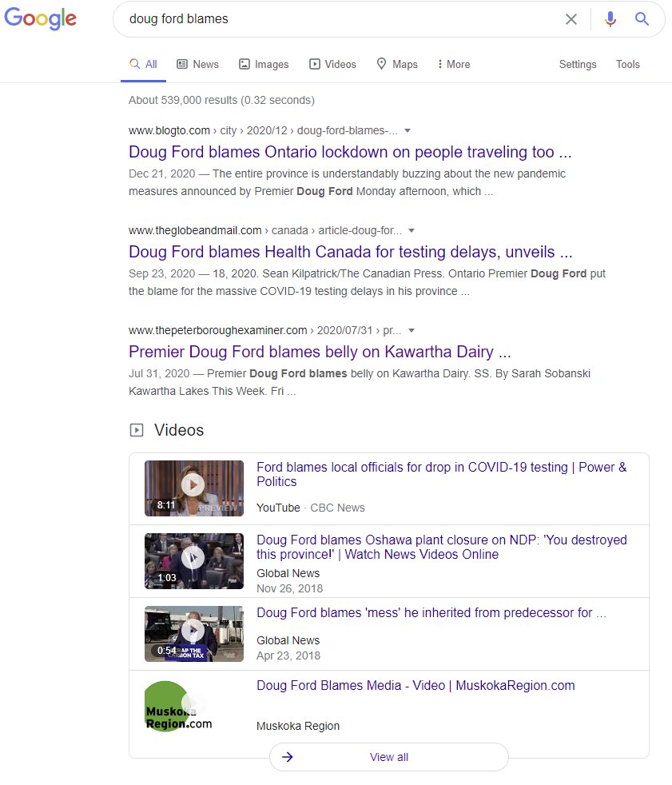Image resolution: width=672 pixels, height=785 pixels.
Task: Click the Nov 26, 2018 video date
Action: (x=290, y=588)
